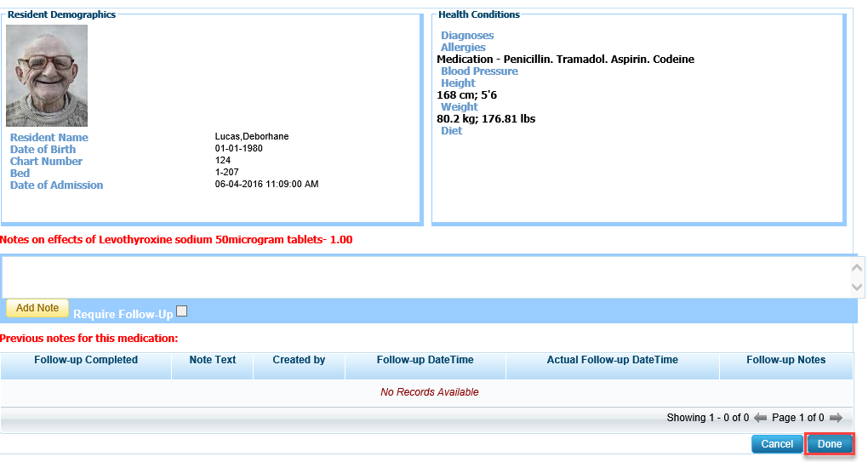The height and width of the screenshot is (462, 868).
Task: Cancel the medication notes dialog
Action: coord(777,444)
